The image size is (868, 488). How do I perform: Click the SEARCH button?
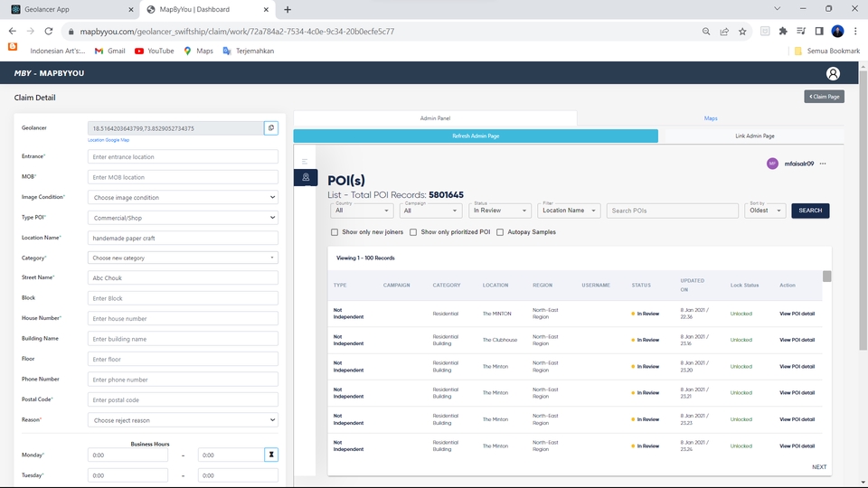point(810,211)
